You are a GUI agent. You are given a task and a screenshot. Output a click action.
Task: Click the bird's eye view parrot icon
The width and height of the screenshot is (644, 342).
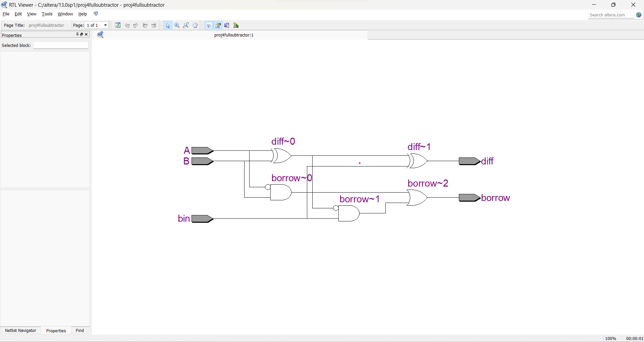point(236,25)
